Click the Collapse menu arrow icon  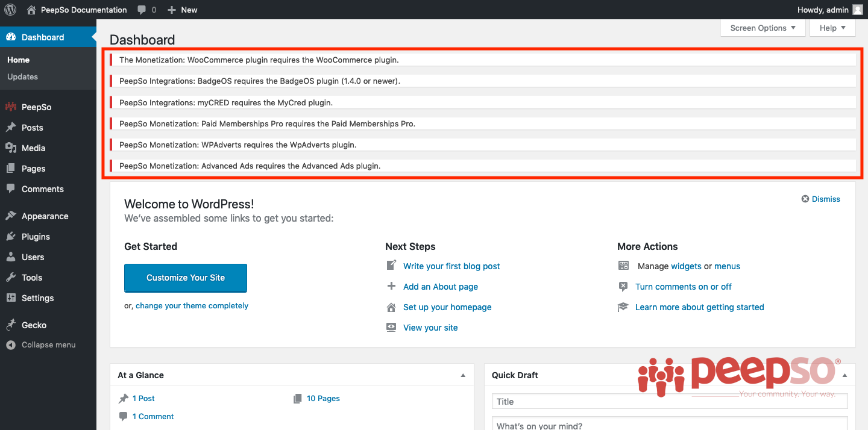click(x=11, y=345)
